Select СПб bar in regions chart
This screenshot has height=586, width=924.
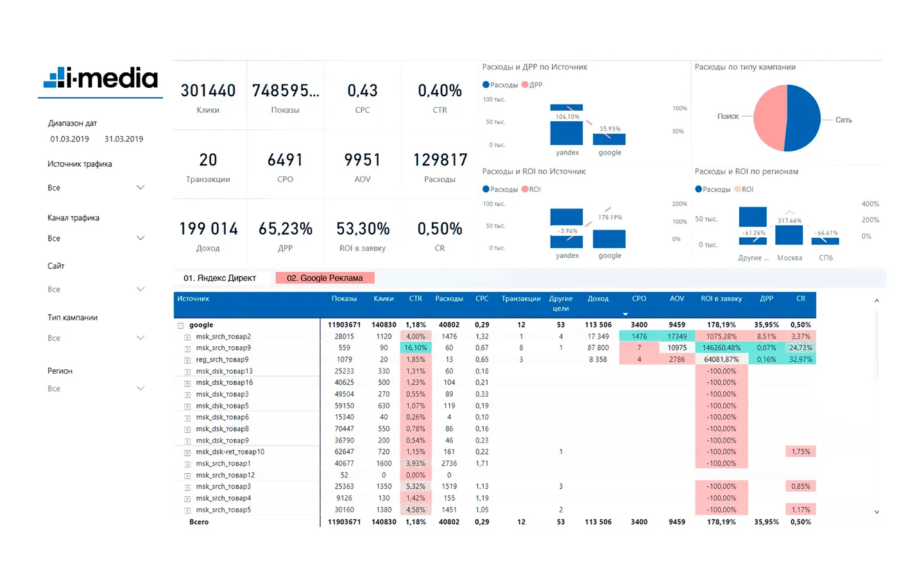point(825,242)
